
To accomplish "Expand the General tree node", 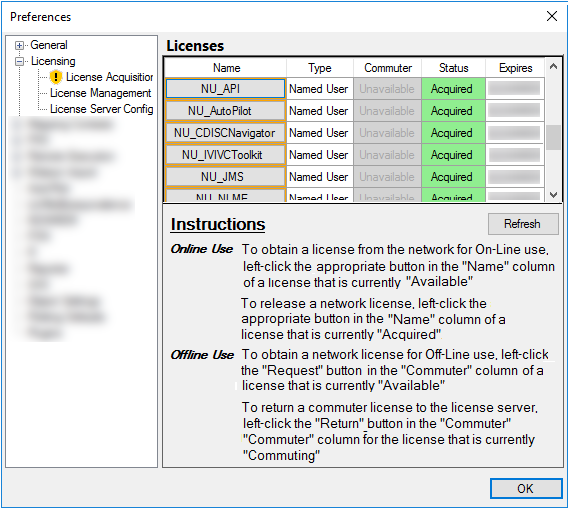I will coord(19,45).
